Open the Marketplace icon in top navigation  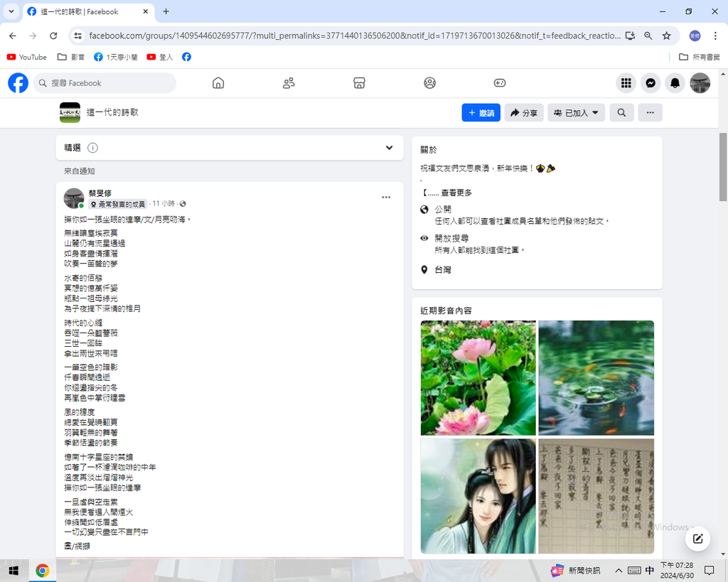point(359,83)
